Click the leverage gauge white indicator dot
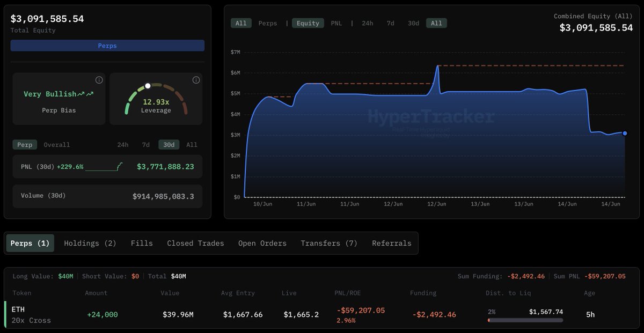The height and width of the screenshot is (333, 644). (148, 86)
